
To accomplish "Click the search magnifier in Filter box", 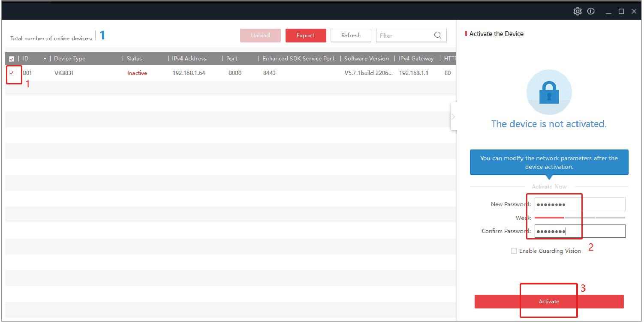I will [x=438, y=36].
